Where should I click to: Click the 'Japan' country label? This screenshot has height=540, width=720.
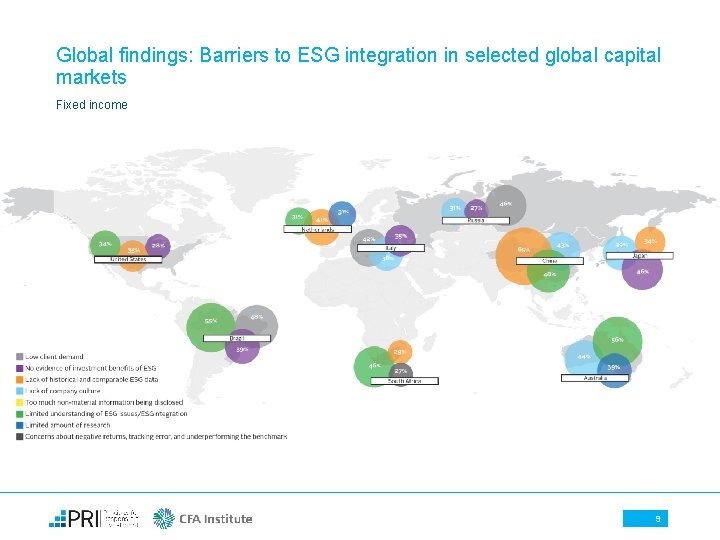tap(640, 256)
